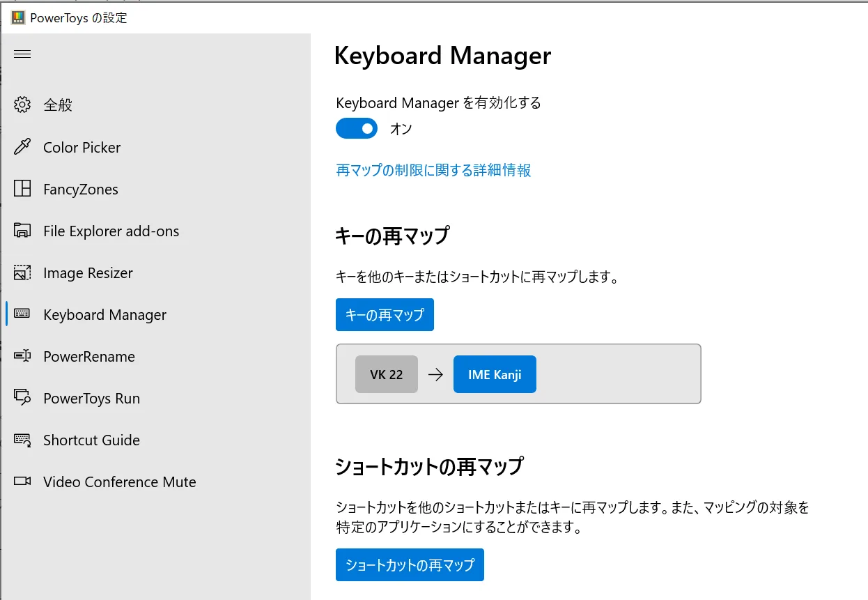Click the PowerToys の設定 window title
This screenshot has height=600, width=868.
[x=79, y=18]
